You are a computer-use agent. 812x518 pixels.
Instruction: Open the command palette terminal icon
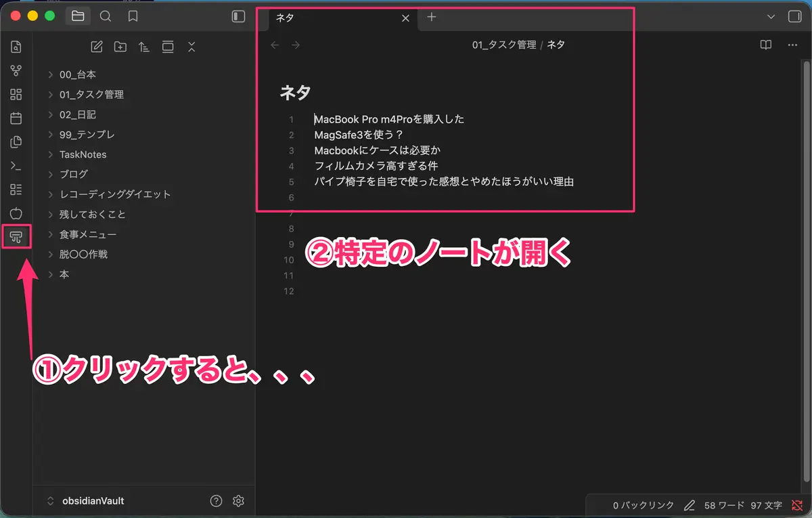pos(16,165)
